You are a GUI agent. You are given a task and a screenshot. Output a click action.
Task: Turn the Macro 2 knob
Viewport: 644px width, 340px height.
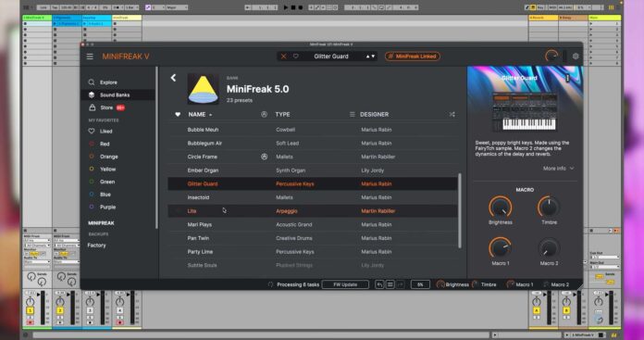(x=549, y=248)
